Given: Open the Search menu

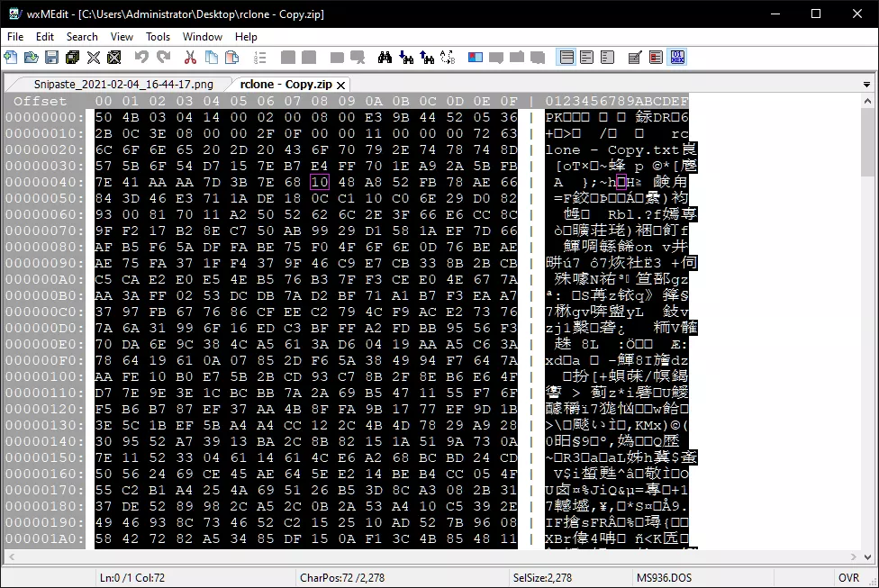Looking at the screenshot, I should (82, 36).
